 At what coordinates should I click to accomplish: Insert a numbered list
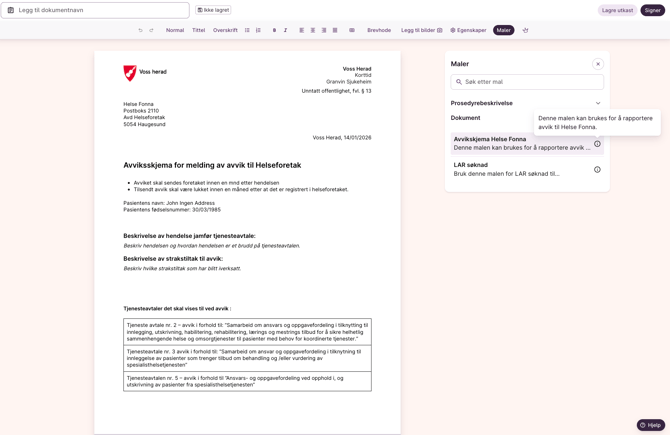click(x=258, y=30)
